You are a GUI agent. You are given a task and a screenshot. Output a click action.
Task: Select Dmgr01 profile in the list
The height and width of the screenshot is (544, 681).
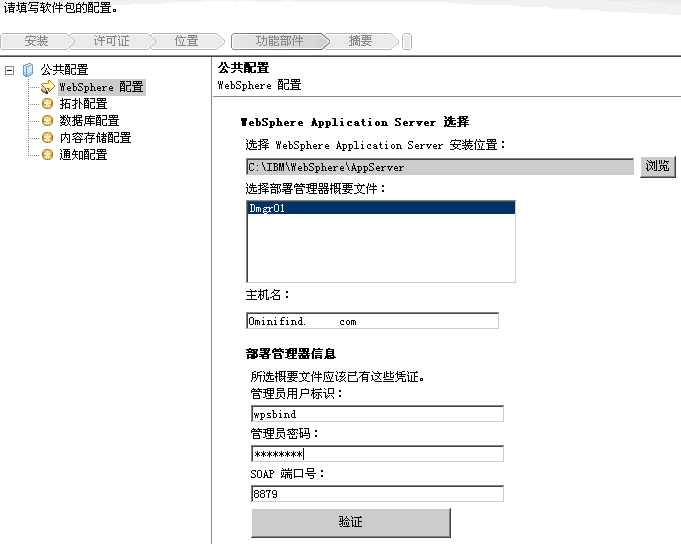[381, 208]
